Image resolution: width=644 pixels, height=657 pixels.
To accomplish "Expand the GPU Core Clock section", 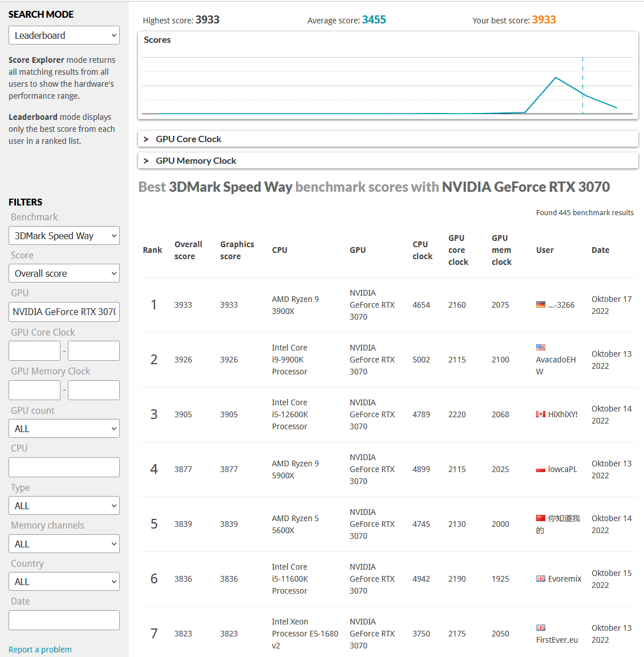I will pyautogui.click(x=388, y=139).
